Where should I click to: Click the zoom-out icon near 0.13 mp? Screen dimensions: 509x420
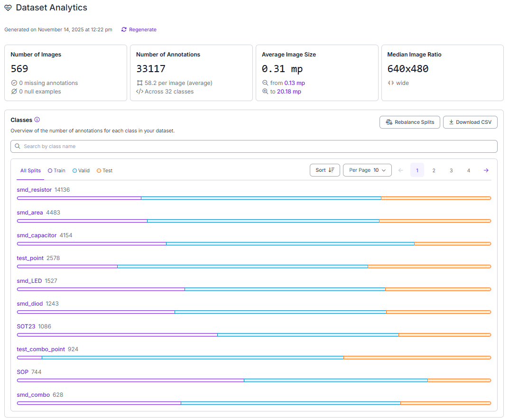265,83
